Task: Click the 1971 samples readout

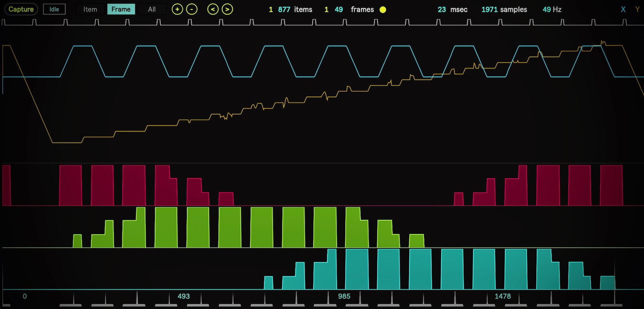Action: tap(504, 9)
